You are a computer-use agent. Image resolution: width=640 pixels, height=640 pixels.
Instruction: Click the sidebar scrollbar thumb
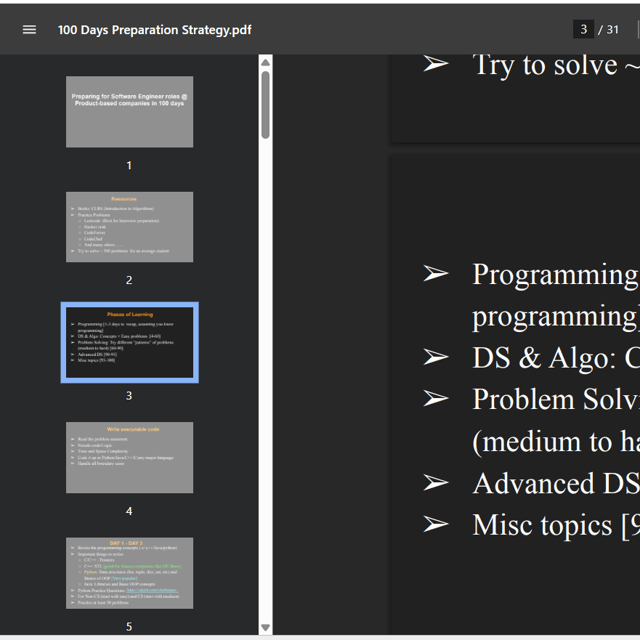265,105
